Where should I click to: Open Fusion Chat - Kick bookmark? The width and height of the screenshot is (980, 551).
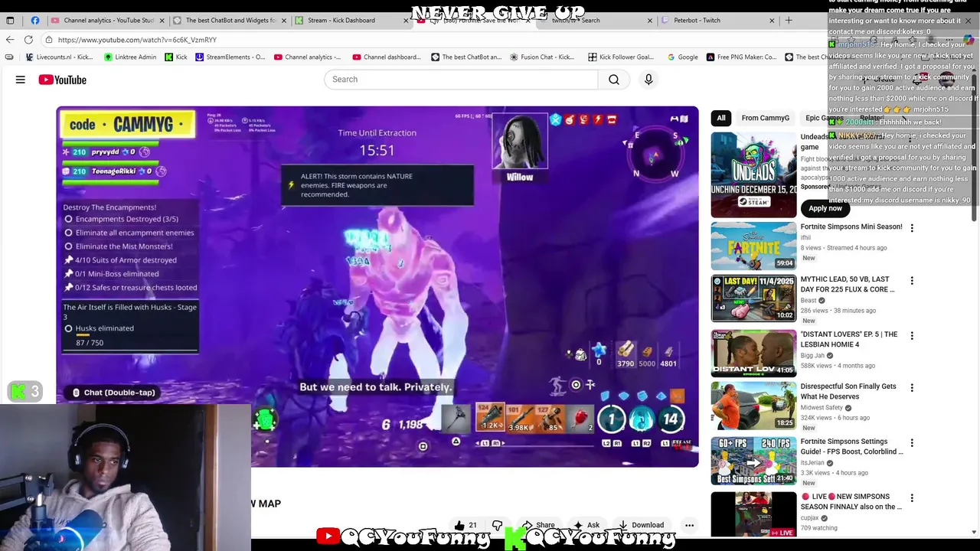[x=541, y=57]
